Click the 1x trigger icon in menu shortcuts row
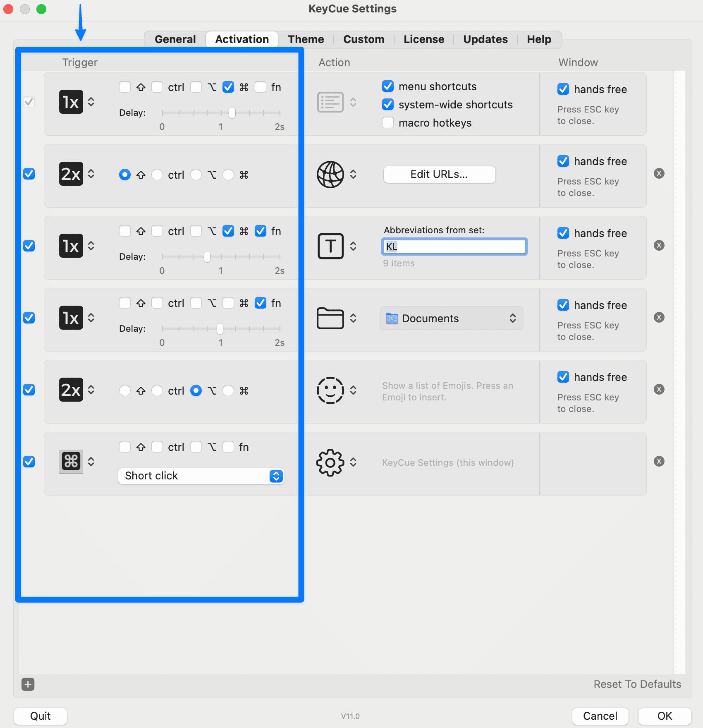The image size is (703, 728). [x=71, y=102]
